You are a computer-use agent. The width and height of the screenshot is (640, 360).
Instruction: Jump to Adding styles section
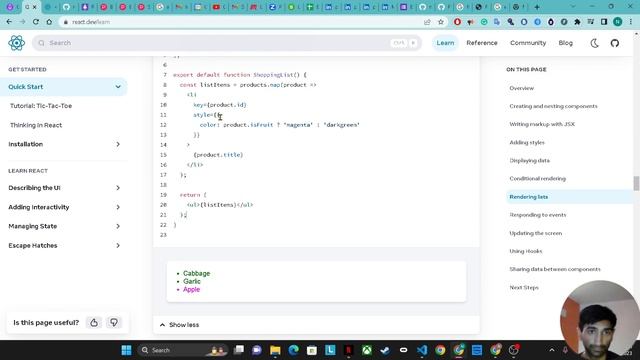[x=527, y=142]
